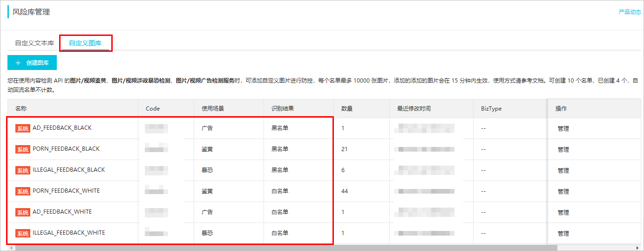Image resolution: width=644 pixels, height=251 pixels.
Task: Click the 系统 tag on PORN_FEEDBACK_WHITE row
Action: [x=23, y=192]
